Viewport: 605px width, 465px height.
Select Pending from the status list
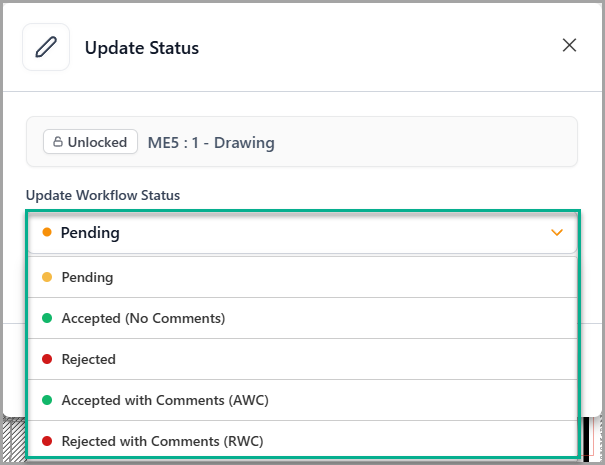[x=87, y=277]
